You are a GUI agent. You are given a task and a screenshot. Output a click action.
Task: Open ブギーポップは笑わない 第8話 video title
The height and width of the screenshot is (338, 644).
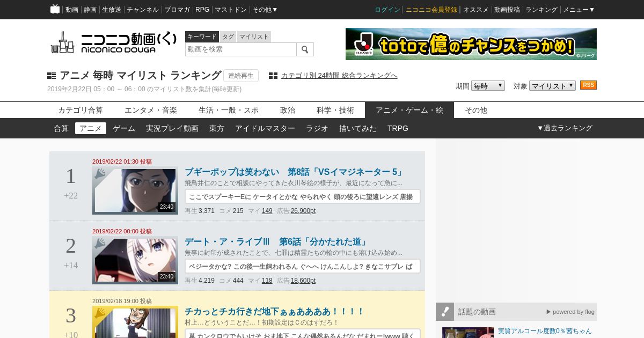tap(294, 172)
